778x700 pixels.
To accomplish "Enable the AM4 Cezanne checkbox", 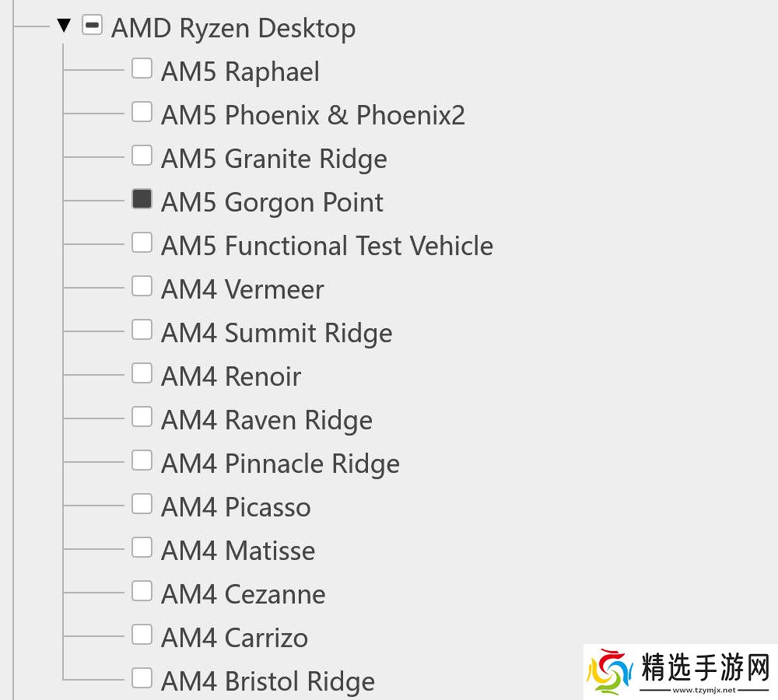I will coord(142,591).
